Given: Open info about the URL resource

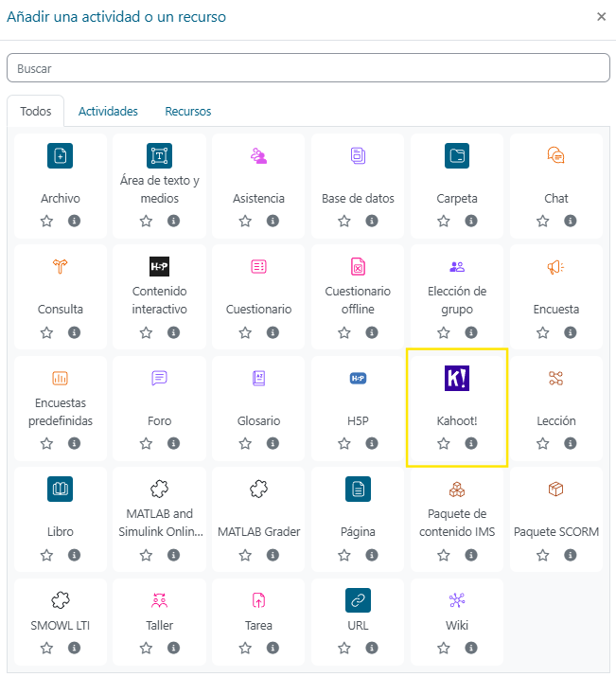Looking at the screenshot, I should coord(372,649).
